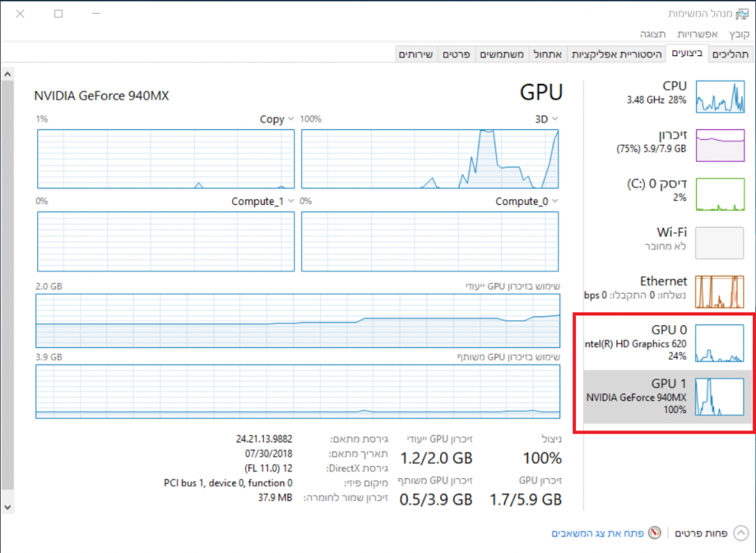The width and height of the screenshot is (756, 553).
Task: Switch to the משתמשים (Users) tab
Action: point(502,54)
